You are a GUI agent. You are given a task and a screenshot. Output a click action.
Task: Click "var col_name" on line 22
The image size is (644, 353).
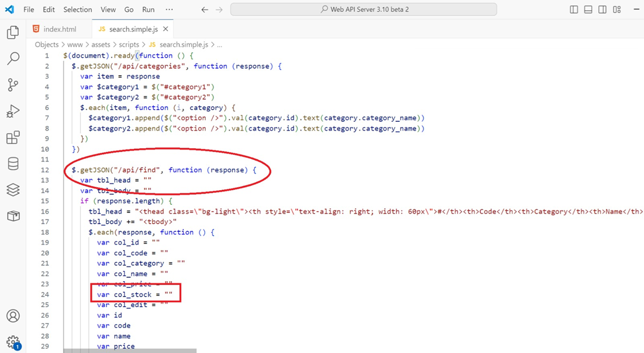[122, 274]
